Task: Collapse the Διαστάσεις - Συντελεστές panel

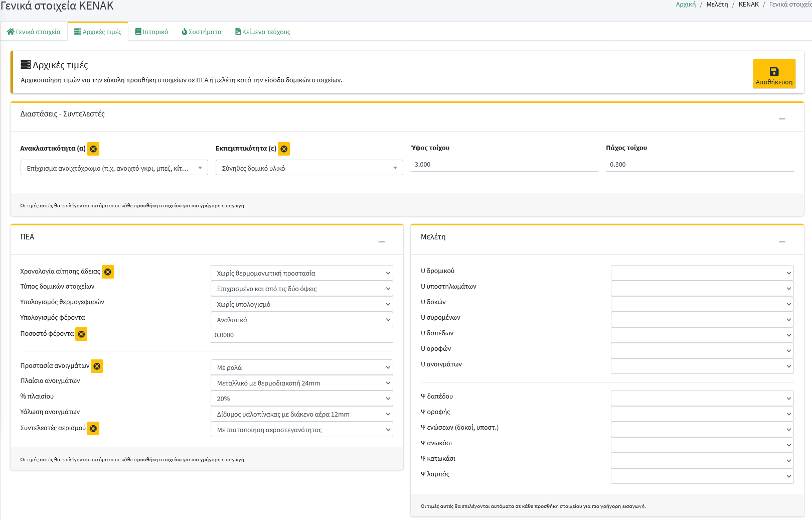Action: (x=782, y=118)
